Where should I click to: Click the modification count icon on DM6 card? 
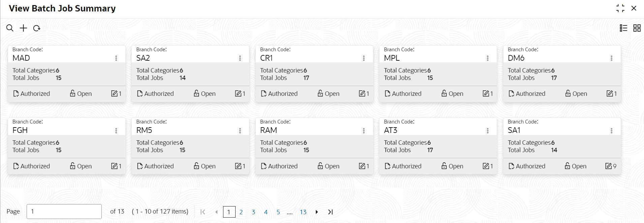click(x=610, y=93)
